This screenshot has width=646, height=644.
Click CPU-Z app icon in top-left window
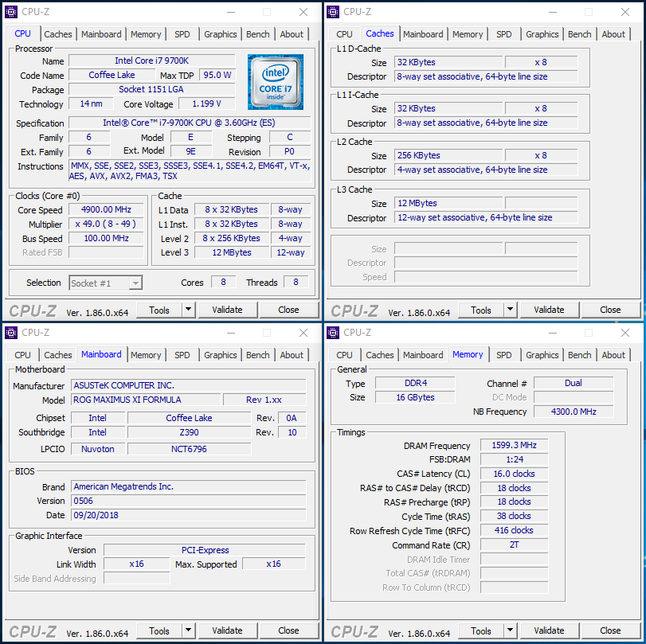coord(11,12)
